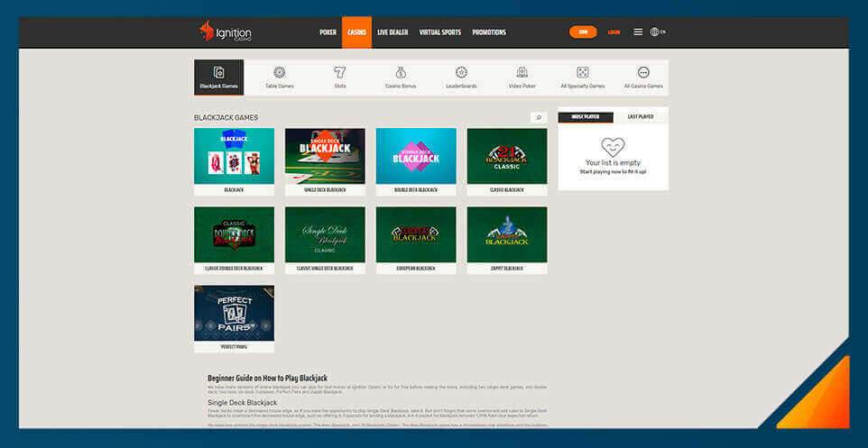The height and width of the screenshot is (448, 868).
Task: Click the 'Your list is empty' message
Action: coord(613,162)
